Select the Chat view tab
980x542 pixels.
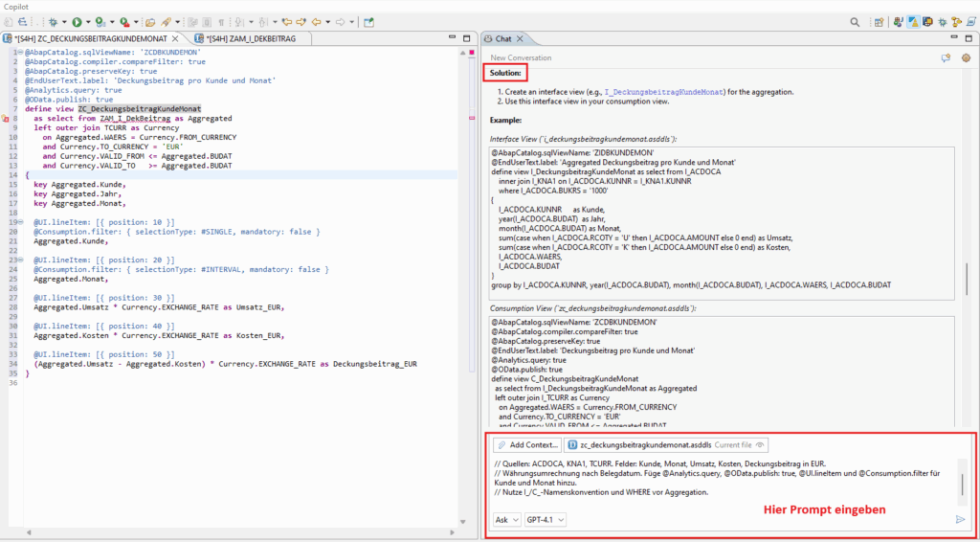pyautogui.click(x=502, y=38)
